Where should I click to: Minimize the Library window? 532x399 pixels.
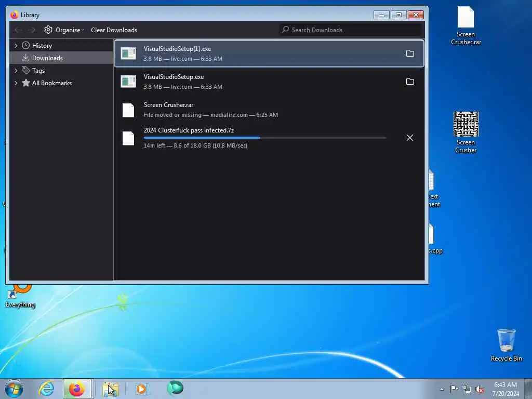(381, 15)
